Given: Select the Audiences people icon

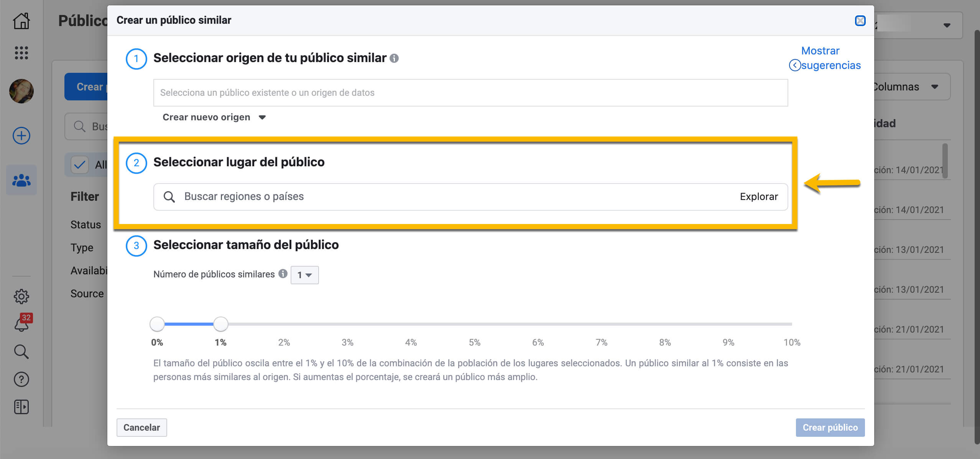Looking at the screenshot, I should point(21,180).
